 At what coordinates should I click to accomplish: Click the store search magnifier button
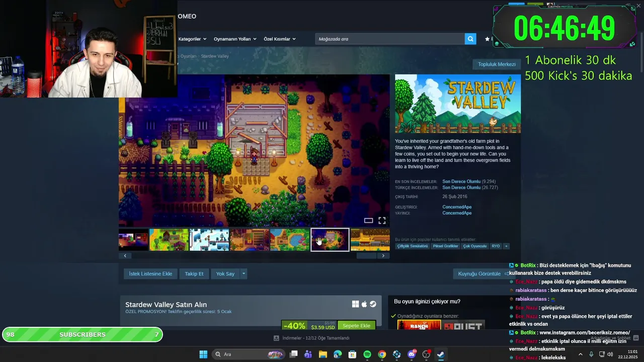[470, 39]
